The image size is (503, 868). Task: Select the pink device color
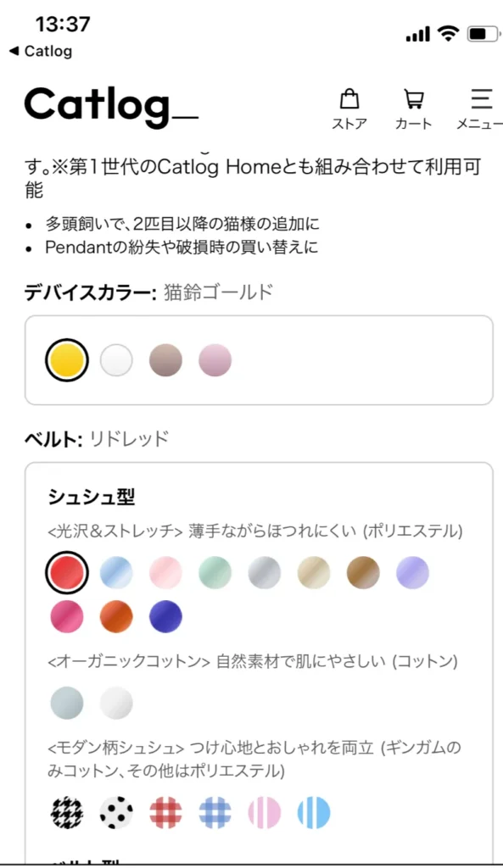tap(215, 359)
